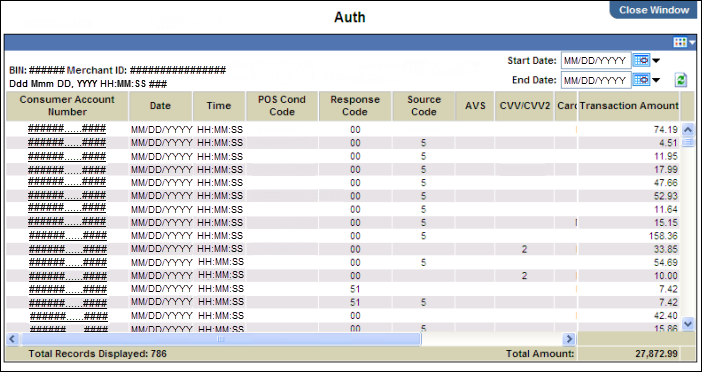Open account link in the 33.85 row
Image resolution: width=702 pixels, height=372 pixels.
pyautogui.click(x=68, y=249)
